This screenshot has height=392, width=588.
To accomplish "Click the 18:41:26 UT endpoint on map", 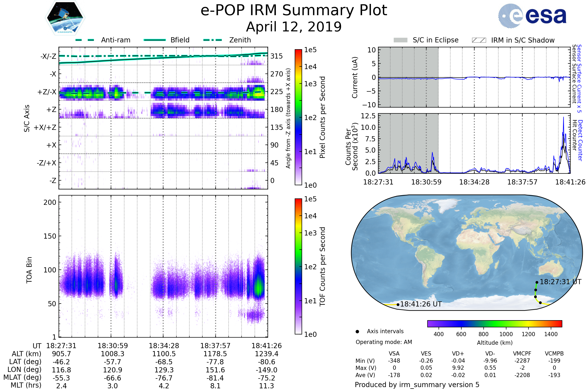I will (398, 305).
